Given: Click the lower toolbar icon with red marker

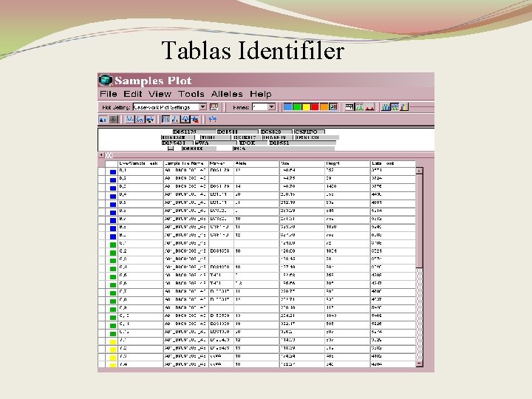Looking at the screenshot, I should tap(195, 120).
